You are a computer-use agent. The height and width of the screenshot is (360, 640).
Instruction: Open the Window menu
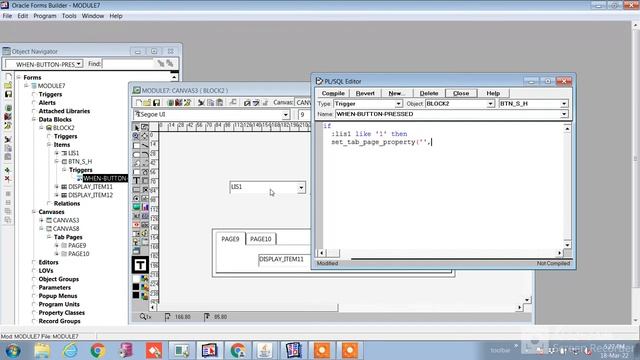pyautogui.click(x=93, y=16)
